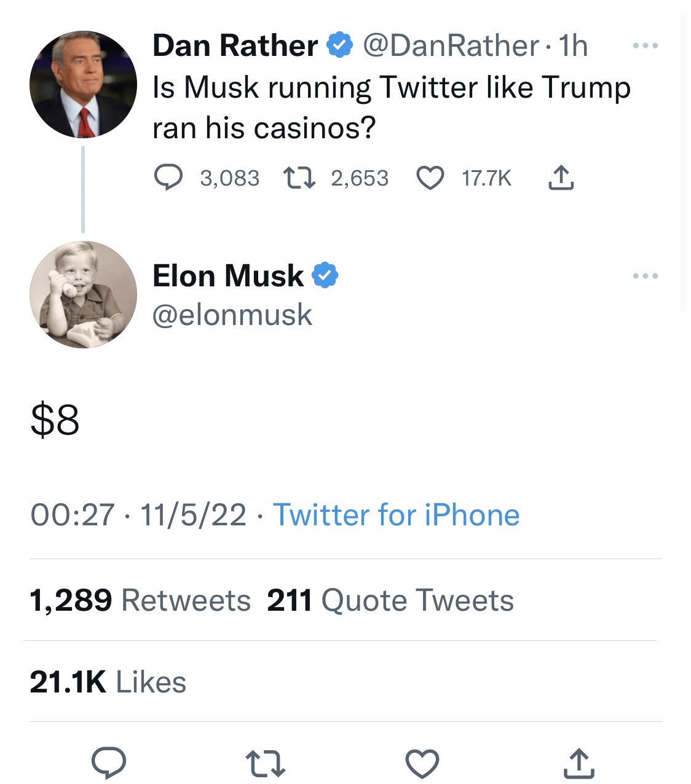691x784 pixels.
Task: Open the @elonmusk handle
Action: coord(232,315)
